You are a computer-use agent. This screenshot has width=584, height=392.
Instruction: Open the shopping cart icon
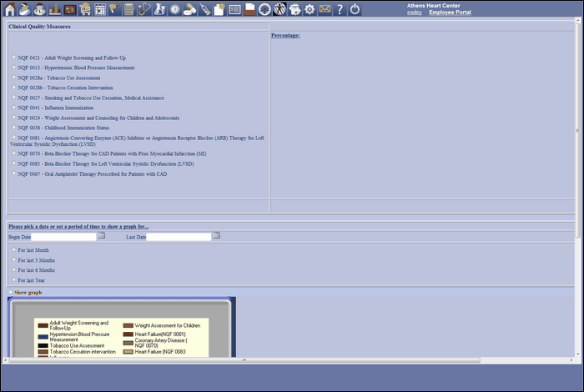[85, 9]
